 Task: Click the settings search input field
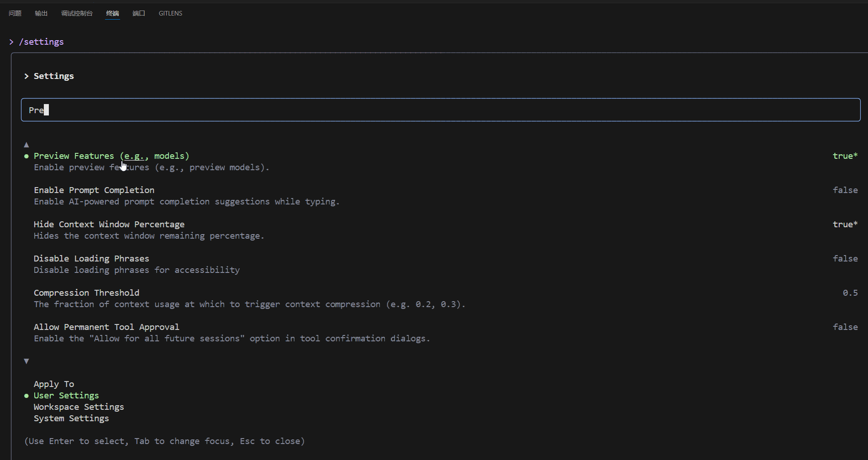pyautogui.click(x=440, y=110)
